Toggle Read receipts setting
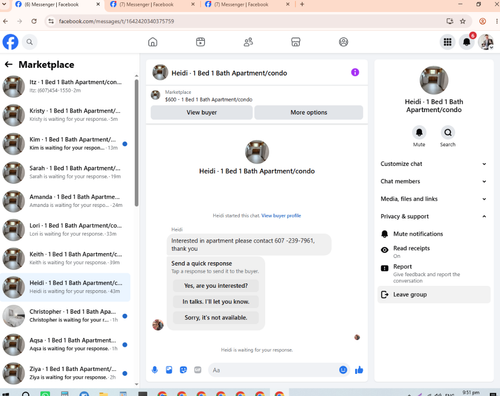 point(434,252)
